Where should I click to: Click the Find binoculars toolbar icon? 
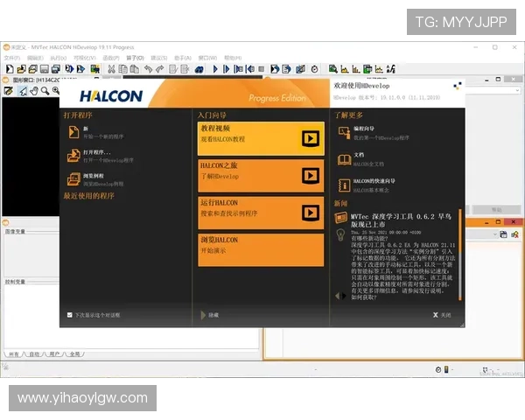tap(199, 69)
